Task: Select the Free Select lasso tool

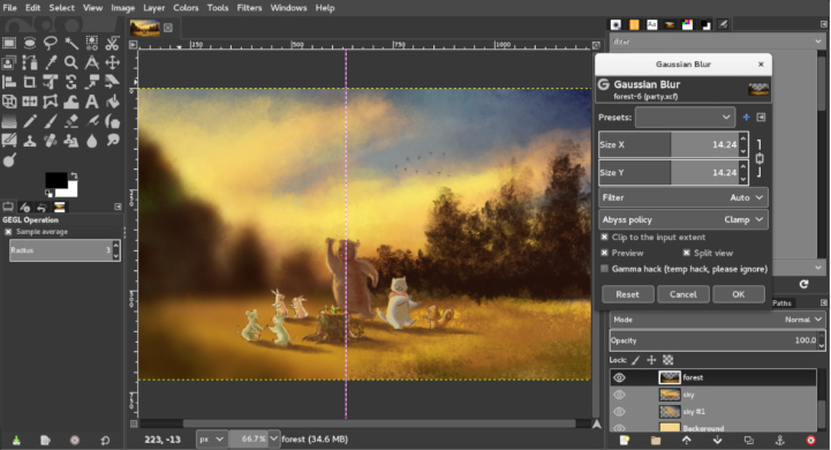Action: pos(50,43)
